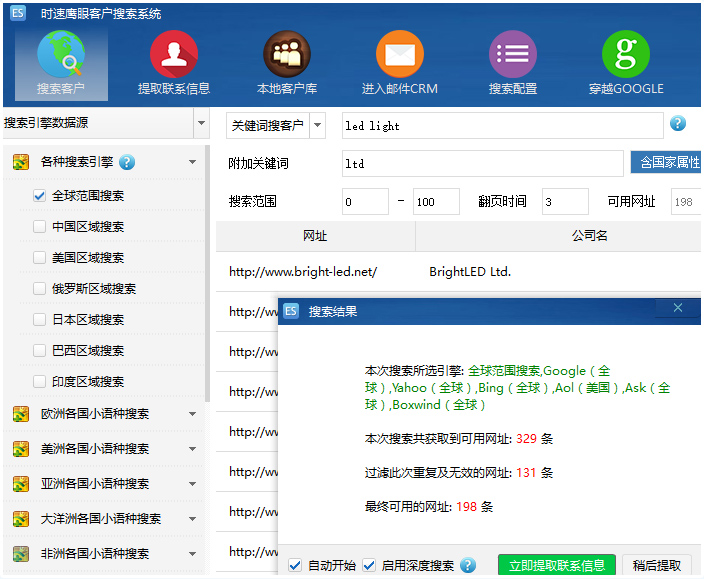Click help icon next to 启用深度搜索
The width and height of the screenshot is (704, 579).
[468, 565]
